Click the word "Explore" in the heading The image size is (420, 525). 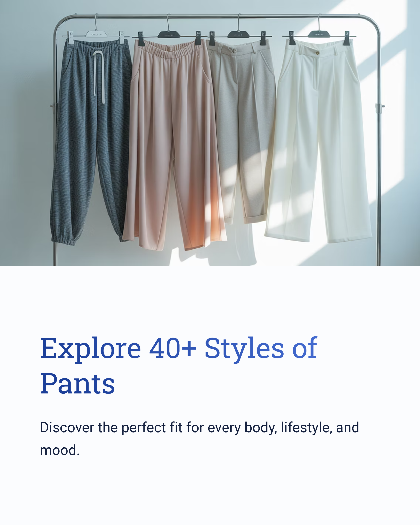click(x=91, y=349)
